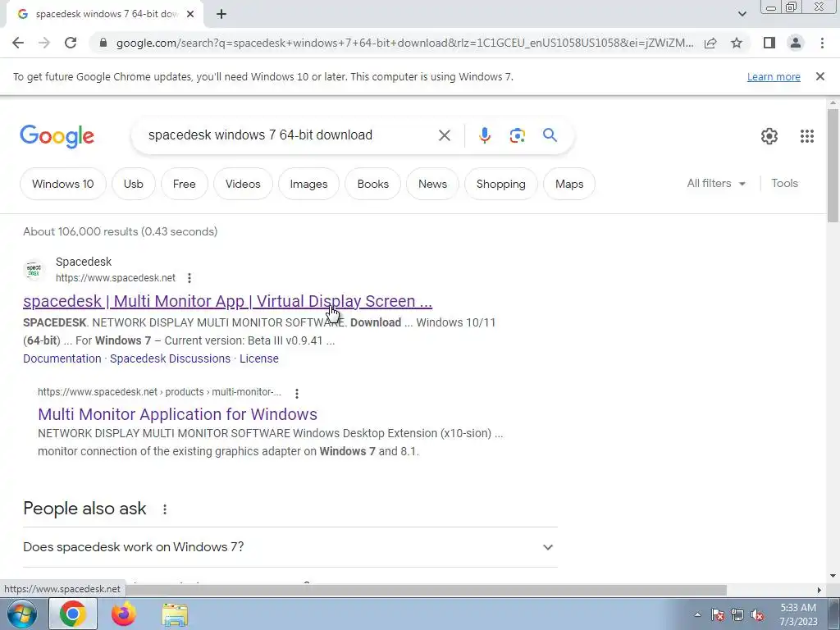Show hidden system tray icons
This screenshot has height=630, width=840.
[x=697, y=614]
